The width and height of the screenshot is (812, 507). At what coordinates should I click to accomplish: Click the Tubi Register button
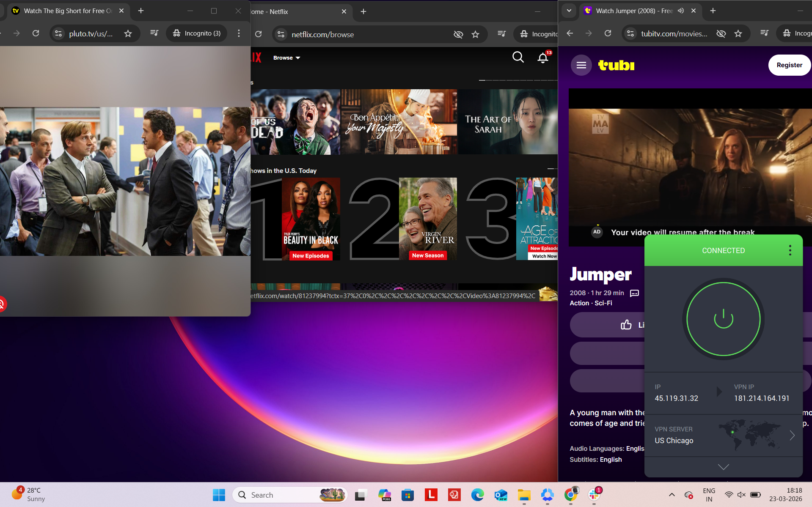(x=789, y=65)
